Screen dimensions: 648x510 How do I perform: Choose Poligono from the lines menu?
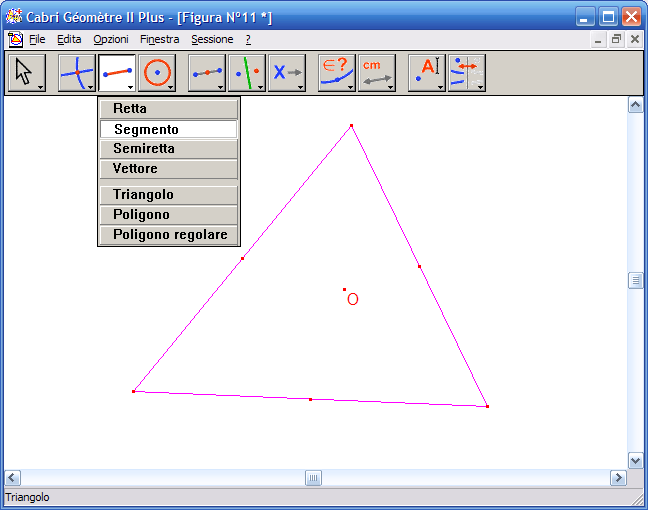[169, 215]
